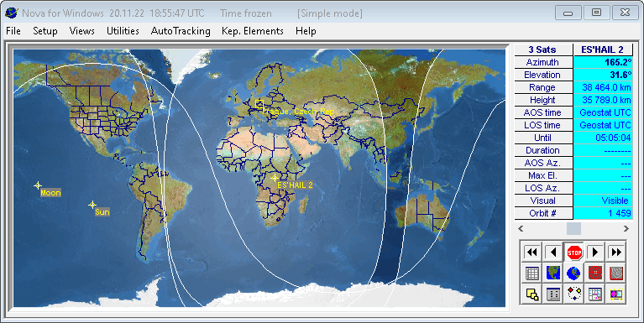Click the gray sky map icon
Viewport: 644px width, 323px height.
coord(616,273)
